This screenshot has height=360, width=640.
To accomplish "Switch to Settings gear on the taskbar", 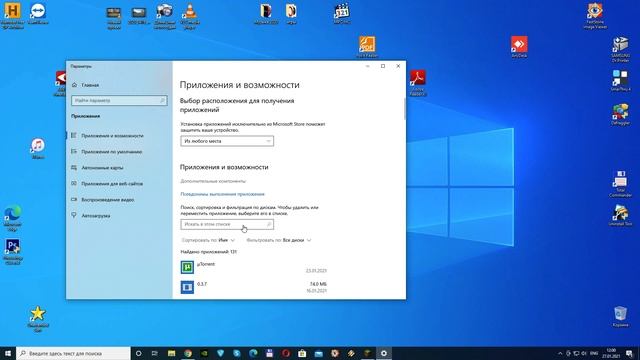I will (384, 353).
